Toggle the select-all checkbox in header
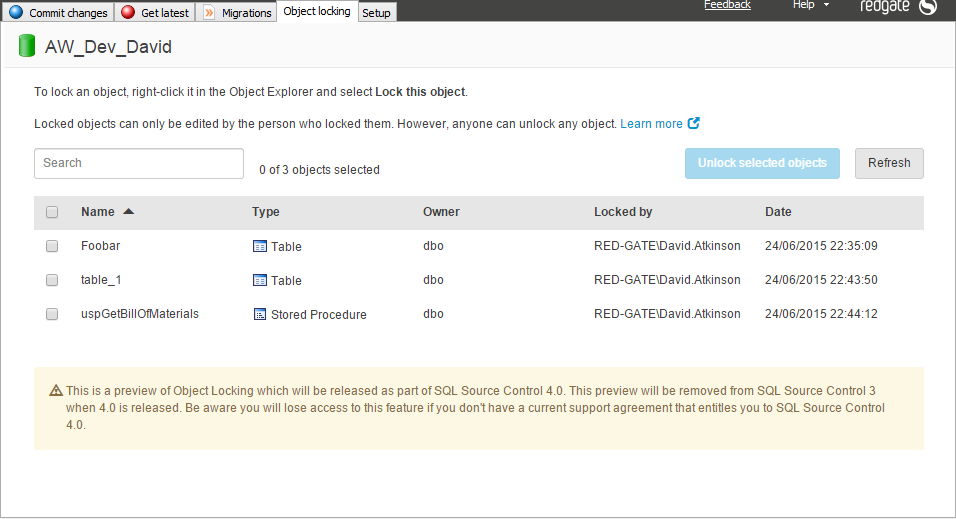956x519 pixels. (52, 212)
